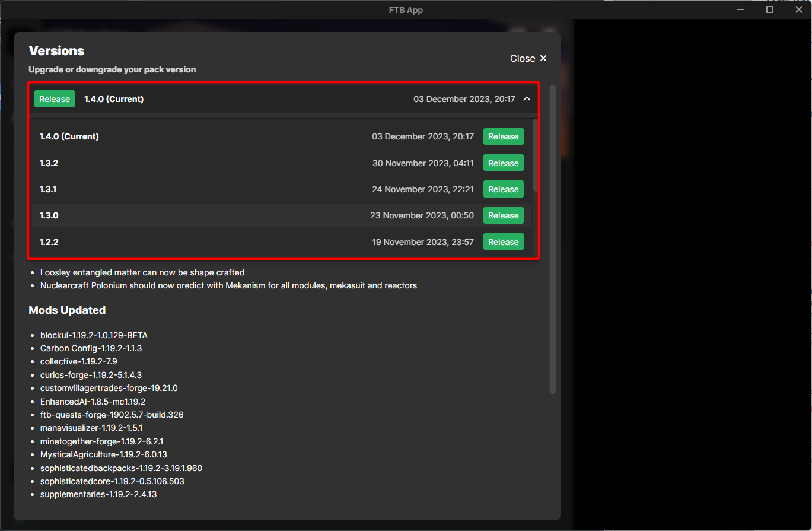The image size is (812, 531).
Task: Click supplementaries-1.19.2-2.4.13 entry
Action: pyautogui.click(x=98, y=494)
